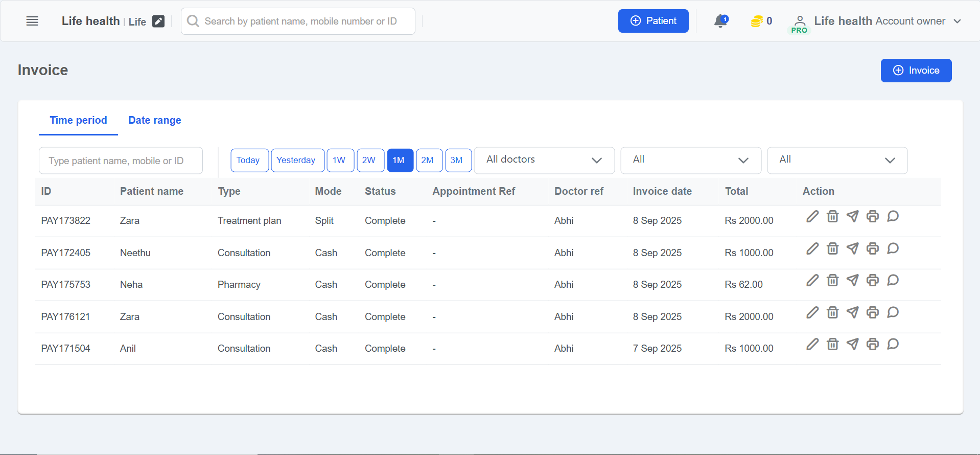Click the gold coins balance icon

(x=756, y=21)
